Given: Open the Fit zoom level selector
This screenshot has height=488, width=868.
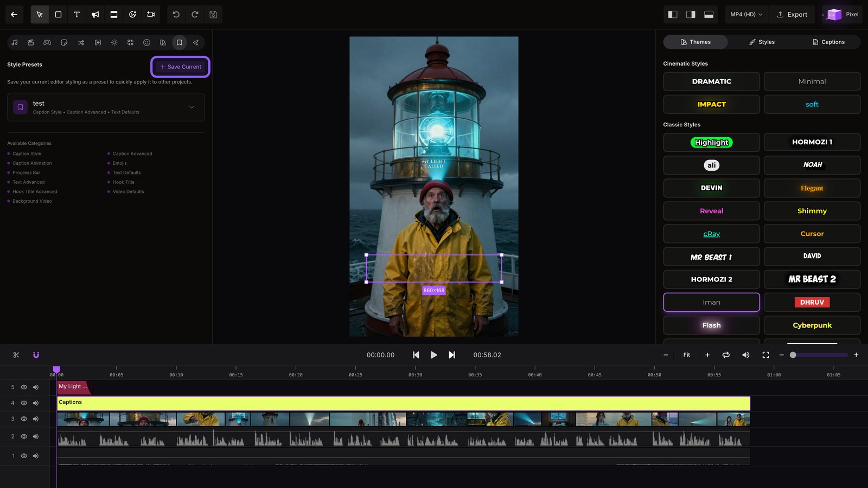Looking at the screenshot, I should click(x=687, y=355).
